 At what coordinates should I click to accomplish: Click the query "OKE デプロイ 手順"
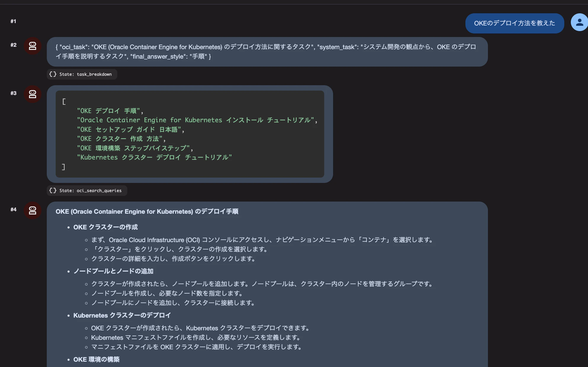pos(108,111)
